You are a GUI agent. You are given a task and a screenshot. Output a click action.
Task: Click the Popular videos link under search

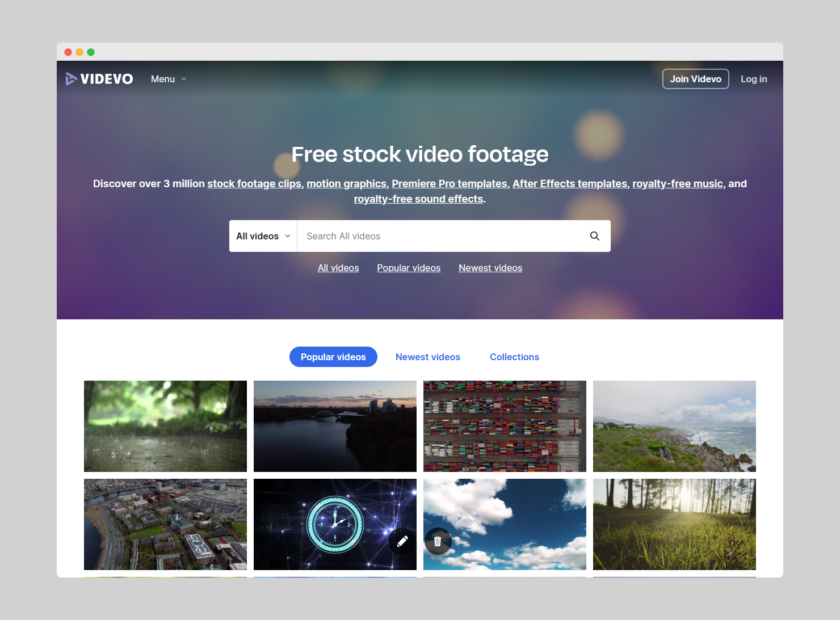pyautogui.click(x=409, y=268)
